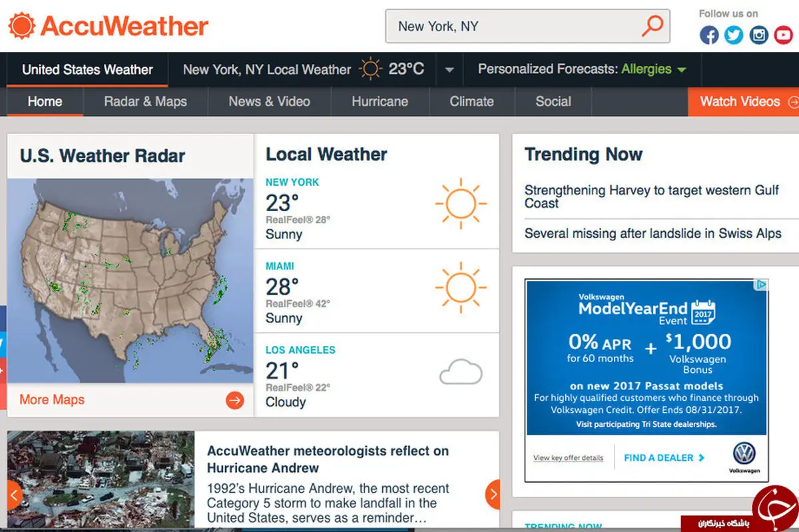This screenshot has height=532, width=799.
Task: Expand the local weather dropdown arrow
Action: coord(450,70)
